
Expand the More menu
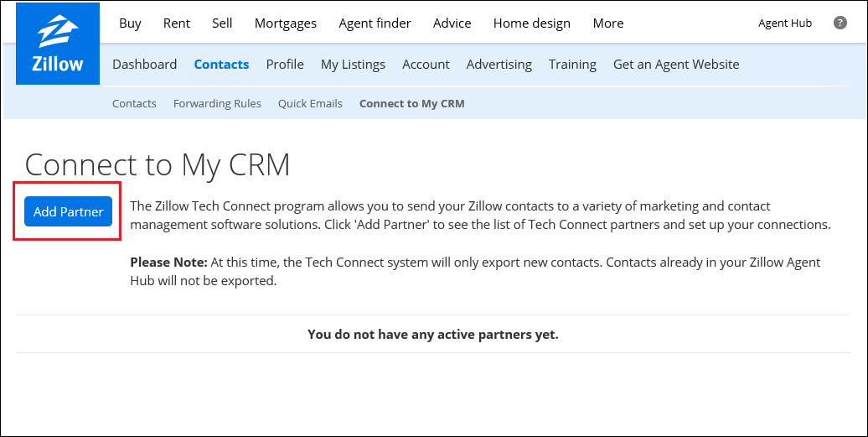tap(607, 23)
